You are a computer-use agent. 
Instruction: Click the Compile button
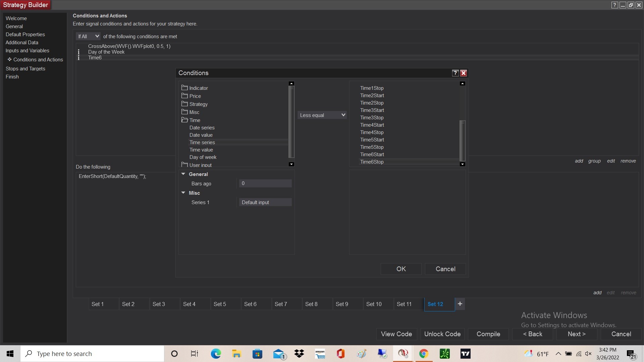coord(488,334)
